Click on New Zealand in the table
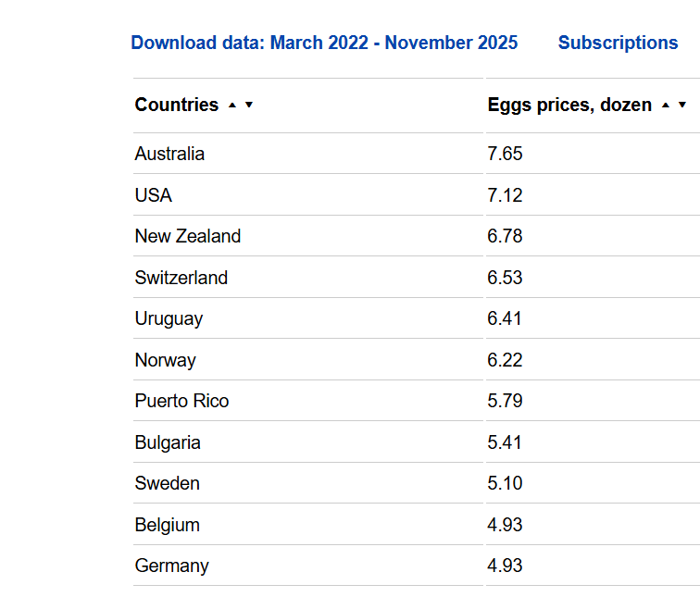700x597 pixels. (x=188, y=236)
